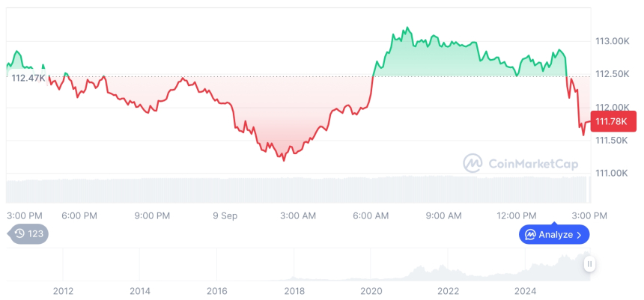
Task: Click the clock history icon beside 123
Action: click(19, 233)
